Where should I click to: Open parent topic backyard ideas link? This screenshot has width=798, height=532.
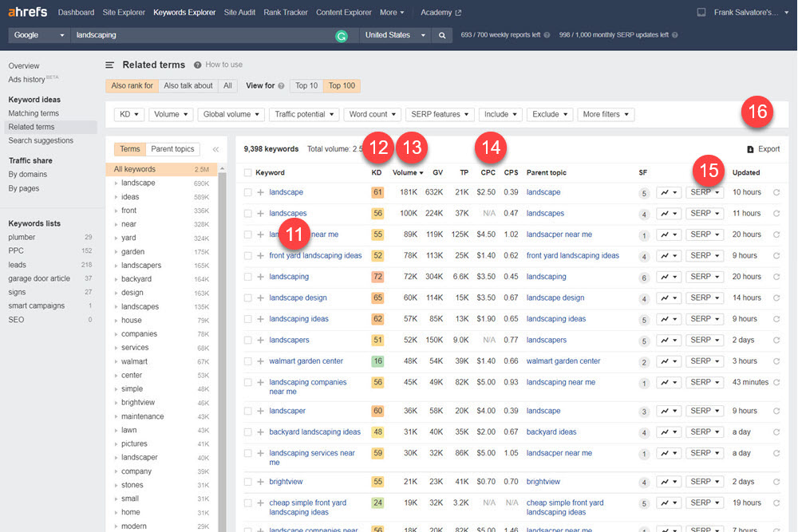551,432
